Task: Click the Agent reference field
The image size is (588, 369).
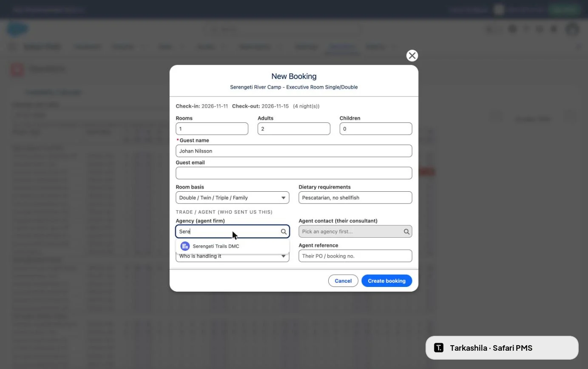Action: click(355, 256)
